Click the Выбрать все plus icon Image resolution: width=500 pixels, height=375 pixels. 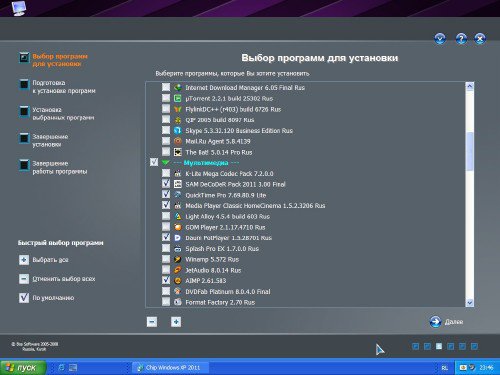[24, 260]
